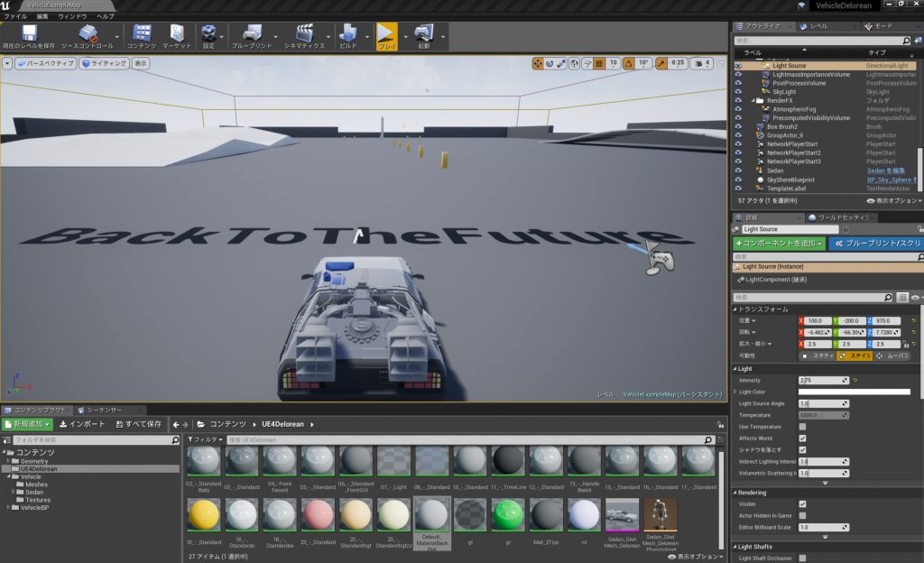Open the rotation snap angle 10° dropdown
The width and height of the screenshot is (924, 563).
pyautogui.click(x=643, y=63)
